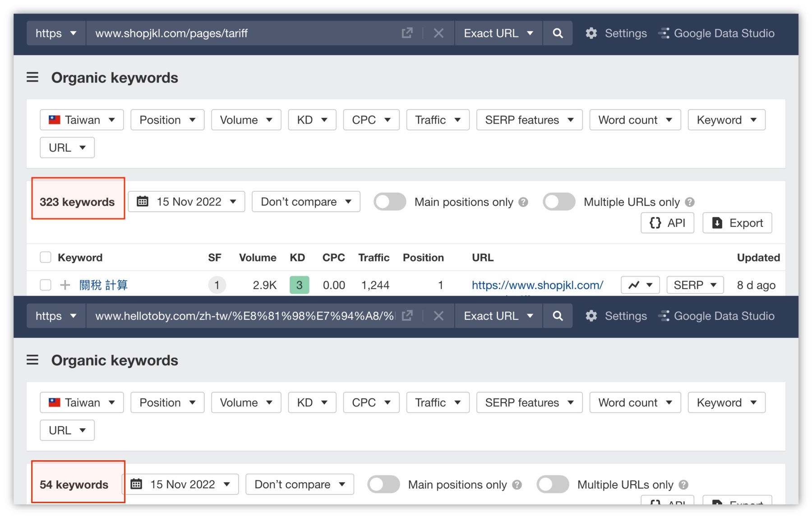Viewport: 812px width, 518px height.
Task: Clear the shopjkl URL with X icon
Action: click(x=438, y=33)
